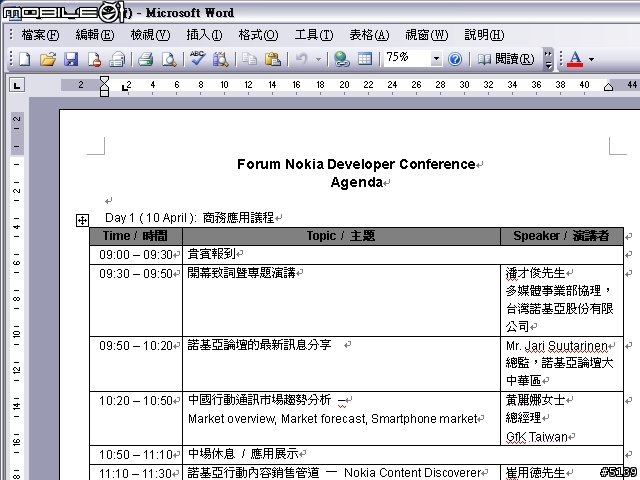Screen dimensions: 640x480
Task: Save the document with the floppy disk icon
Action: (71, 59)
